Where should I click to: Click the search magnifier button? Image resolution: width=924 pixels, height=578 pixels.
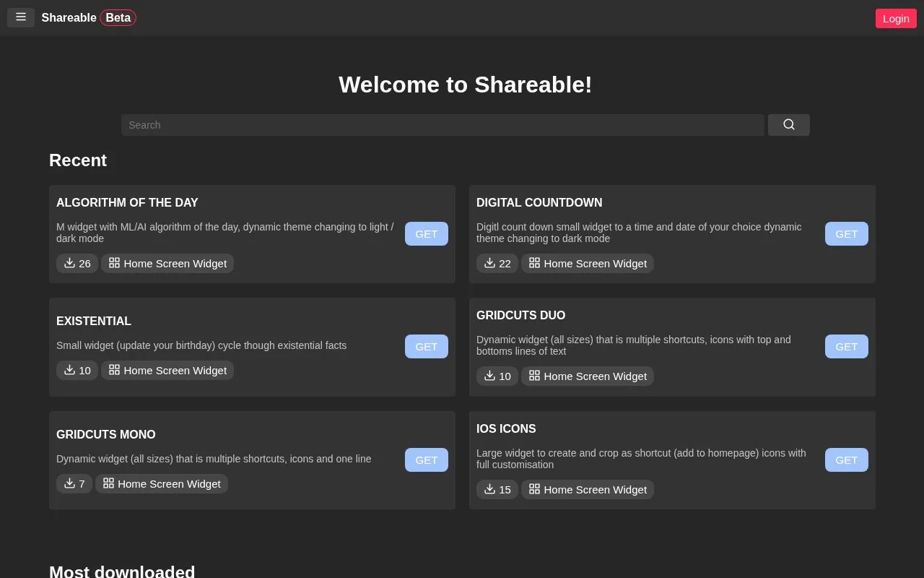click(x=788, y=125)
